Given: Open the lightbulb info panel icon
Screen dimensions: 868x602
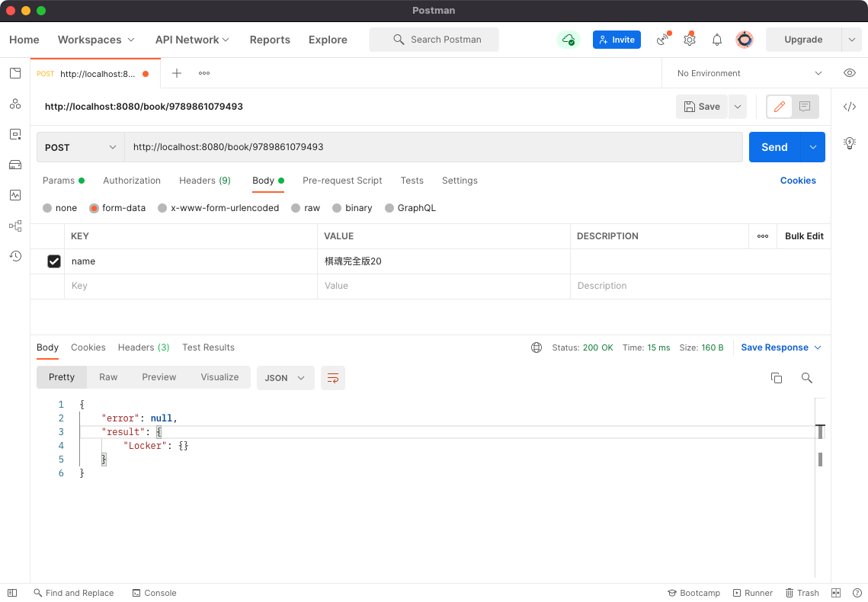Looking at the screenshot, I should pos(850,143).
